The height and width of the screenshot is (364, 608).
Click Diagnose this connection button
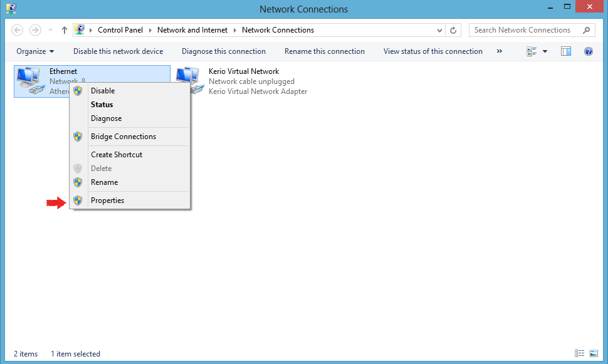pyautogui.click(x=224, y=51)
